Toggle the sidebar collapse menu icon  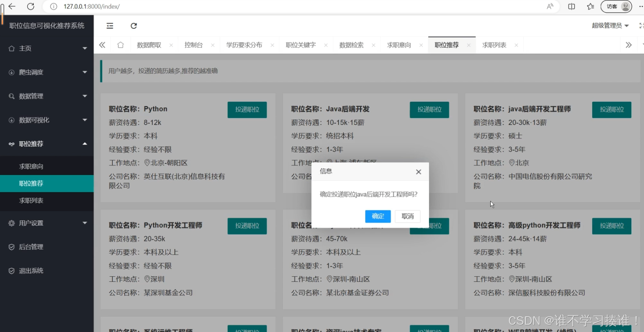click(x=110, y=26)
